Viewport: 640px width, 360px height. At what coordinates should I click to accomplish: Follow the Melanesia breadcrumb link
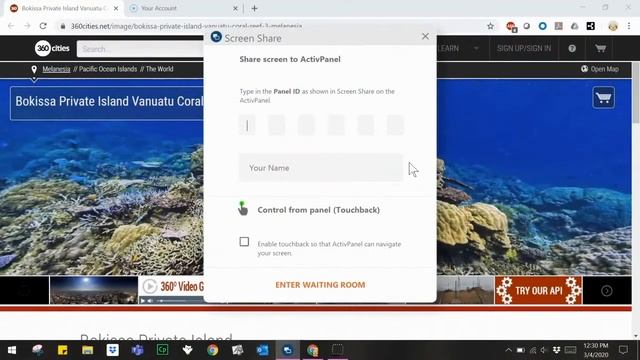pos(56,69)
